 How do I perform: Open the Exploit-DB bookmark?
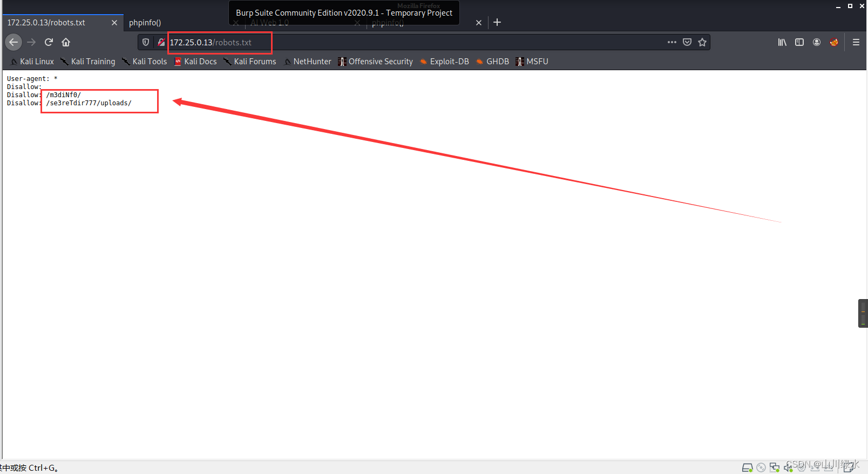(x=444, y=62)
